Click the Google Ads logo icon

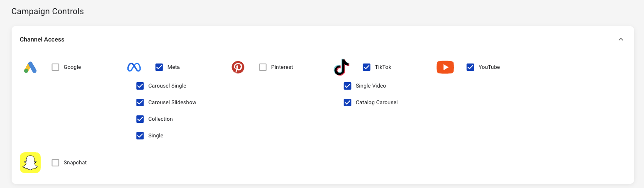click(30, 67)
